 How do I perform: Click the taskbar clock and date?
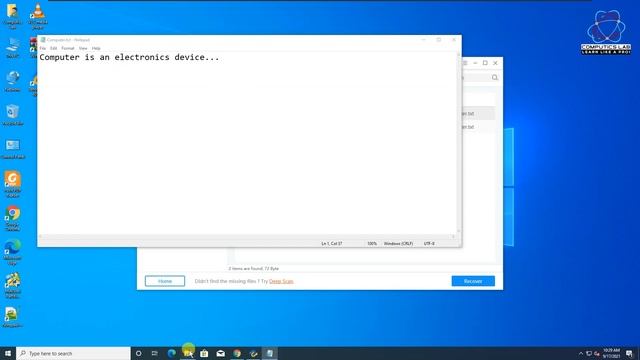point(611,353)
